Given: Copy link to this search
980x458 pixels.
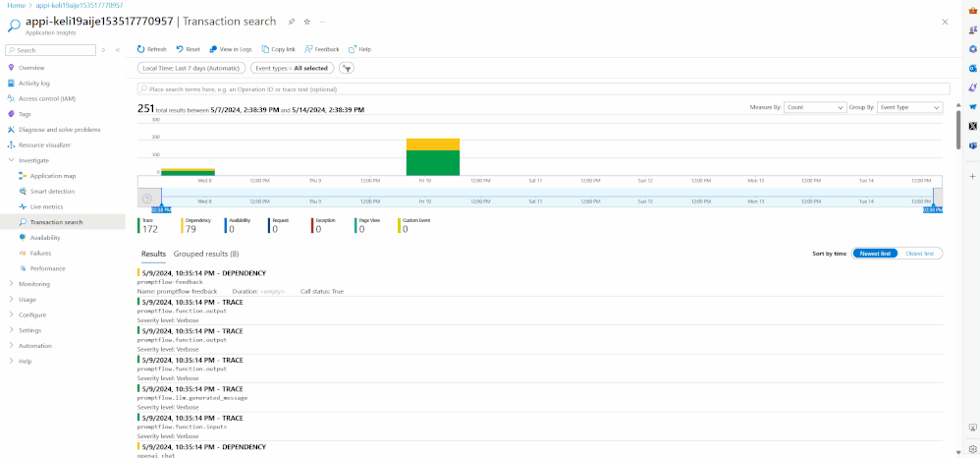Looking at the screenshot, I should tap(278, 49).
